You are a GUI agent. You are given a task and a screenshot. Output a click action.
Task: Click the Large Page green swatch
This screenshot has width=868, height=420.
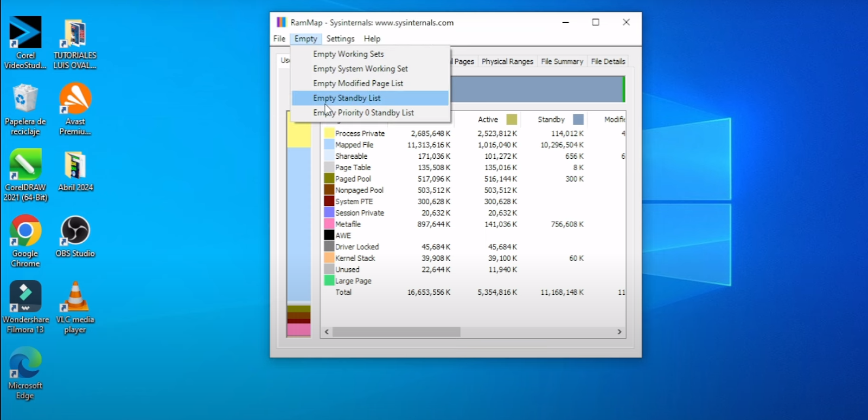tap(329, 280)
